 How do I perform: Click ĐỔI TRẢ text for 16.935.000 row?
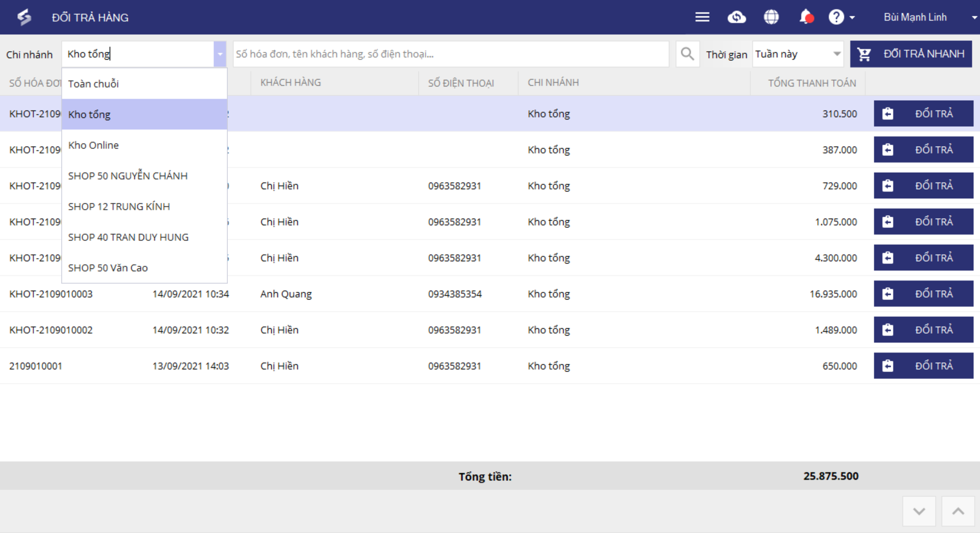(x=934, y=294)
